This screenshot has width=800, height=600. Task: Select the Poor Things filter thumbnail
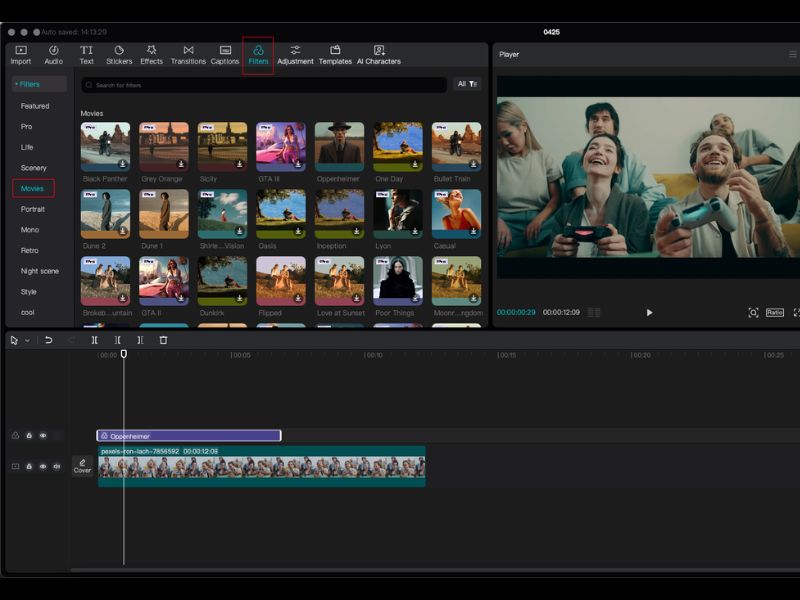[398, 281]
